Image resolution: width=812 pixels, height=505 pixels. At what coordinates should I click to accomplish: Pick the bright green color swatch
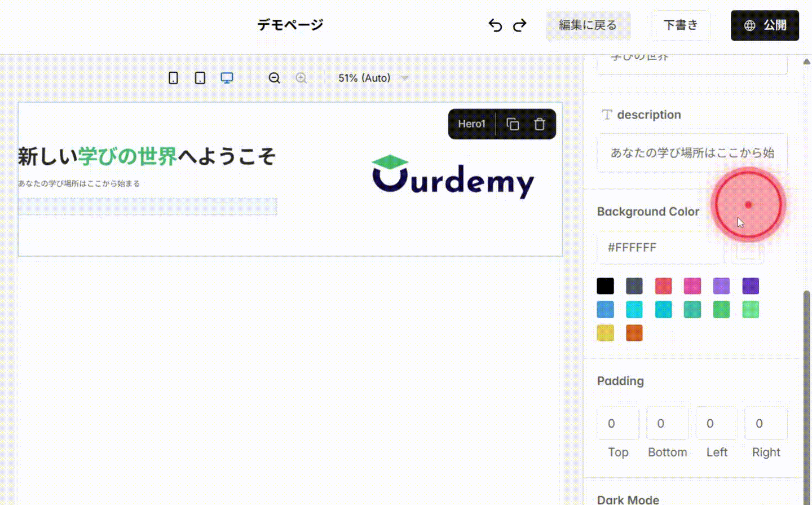(x=750, y=309)
